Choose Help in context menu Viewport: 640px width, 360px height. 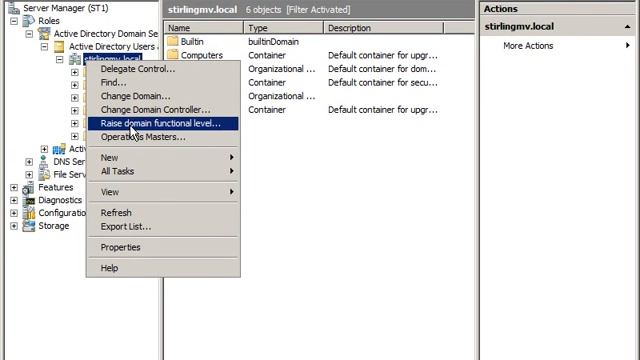(163, 268)
